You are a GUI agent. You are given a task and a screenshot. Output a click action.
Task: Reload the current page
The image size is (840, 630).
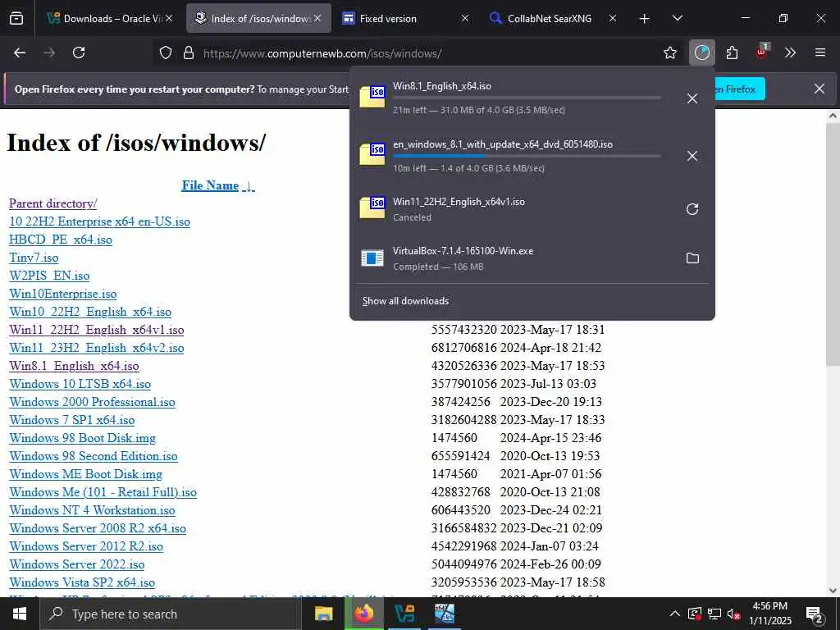point(79,52)
